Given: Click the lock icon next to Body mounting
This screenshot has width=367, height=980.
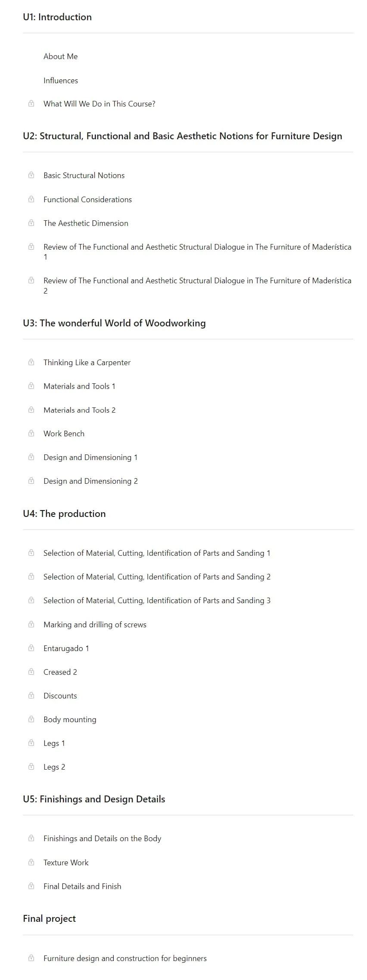Looking at the screenshot, I should 31,719.
